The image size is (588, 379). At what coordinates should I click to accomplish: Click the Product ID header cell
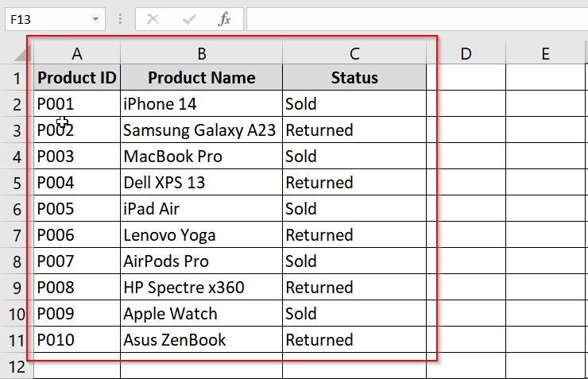coord(77,77)
